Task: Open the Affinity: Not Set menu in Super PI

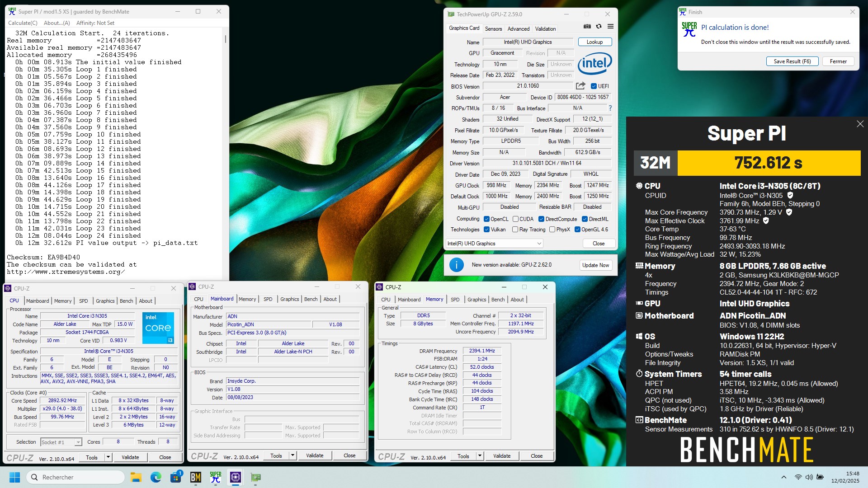Action: [95, 23]
